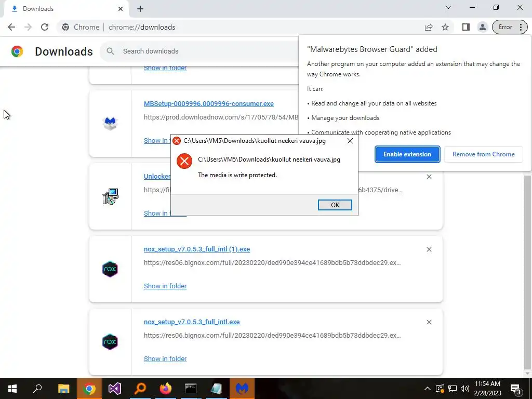Click the search magnifier in the downloads bar
This screenshot has width=532, height=399.
110,51
